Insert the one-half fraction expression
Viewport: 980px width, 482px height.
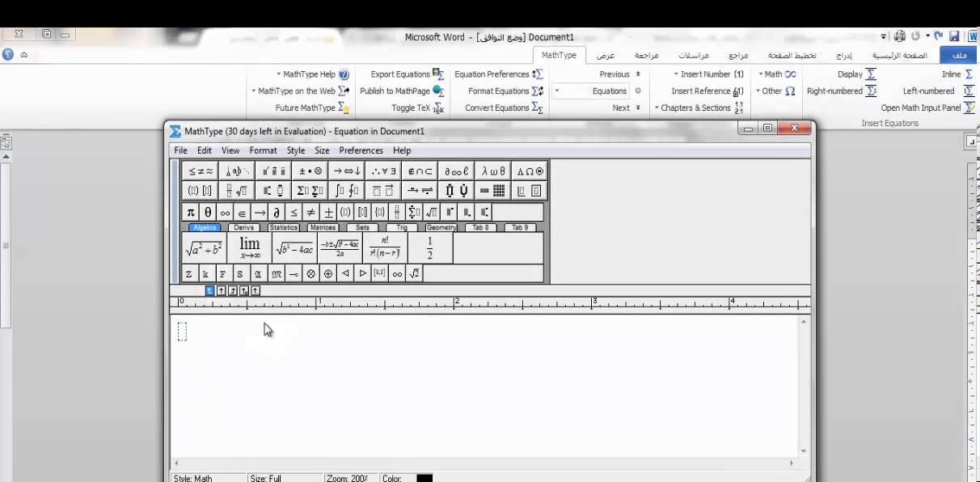(429, 247)
